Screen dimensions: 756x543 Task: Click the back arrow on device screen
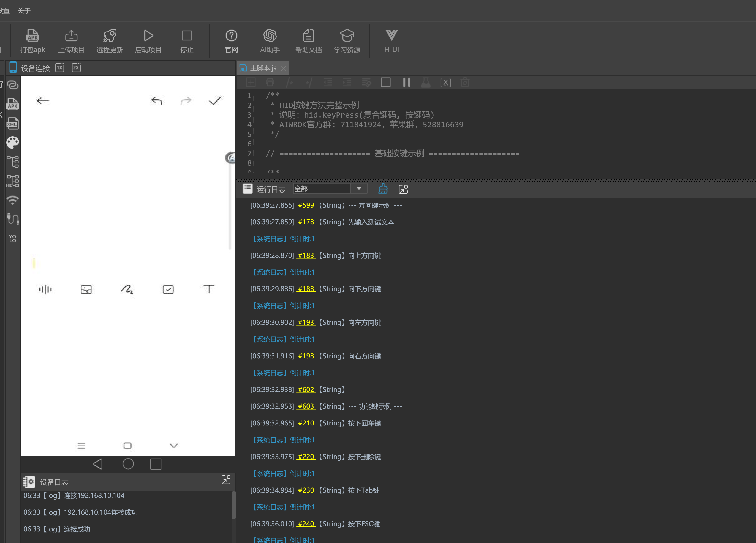(43, 101)
